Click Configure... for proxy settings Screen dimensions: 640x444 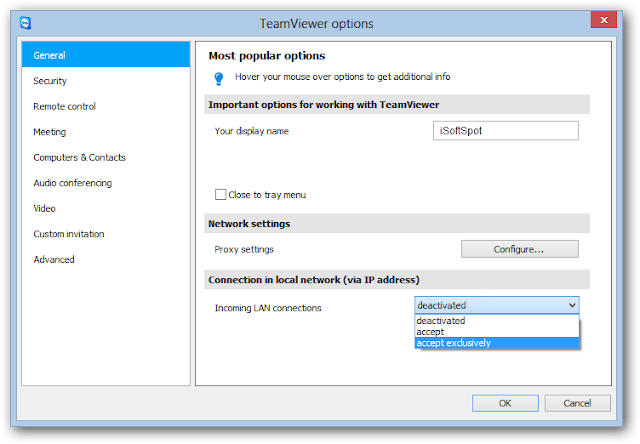(520, 249)
